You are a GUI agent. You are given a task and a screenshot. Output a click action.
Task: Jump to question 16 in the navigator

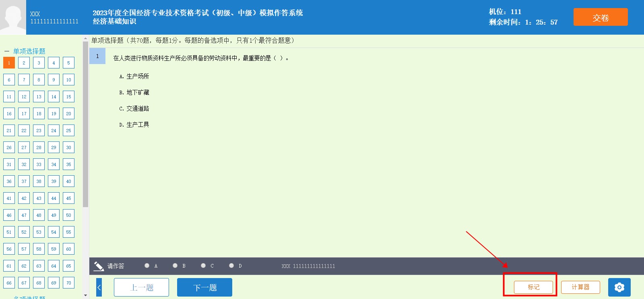point(9,114)
